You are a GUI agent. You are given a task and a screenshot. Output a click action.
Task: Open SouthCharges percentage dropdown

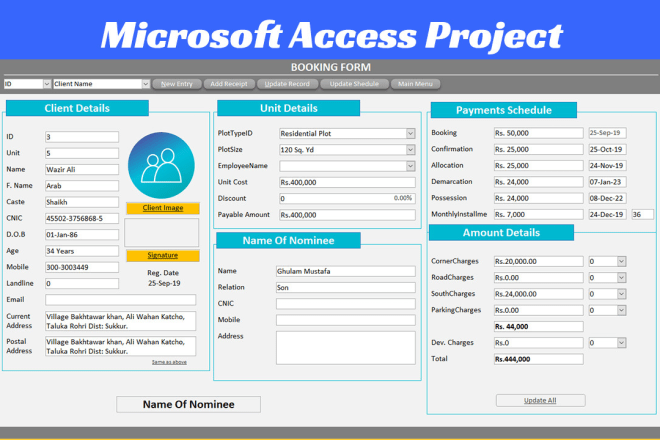621,294
